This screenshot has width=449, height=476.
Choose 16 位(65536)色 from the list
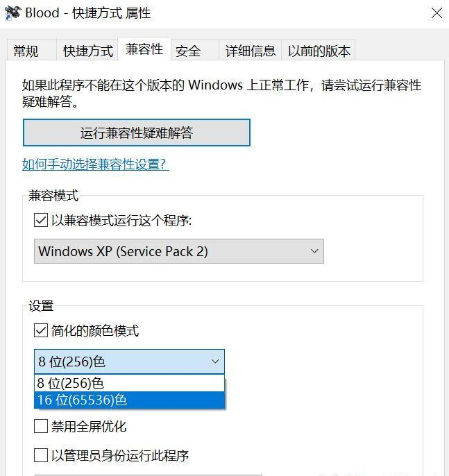click(x=129, y=400)
